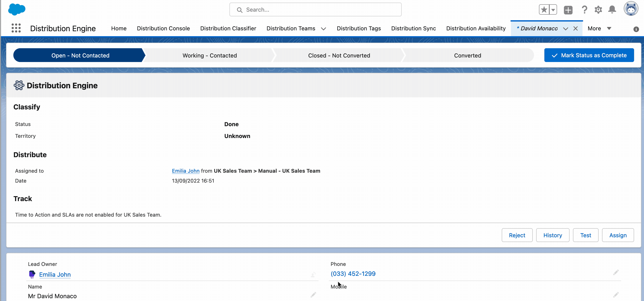
Task: Open the Help question mark icon
Action: (x=584, y=10)
